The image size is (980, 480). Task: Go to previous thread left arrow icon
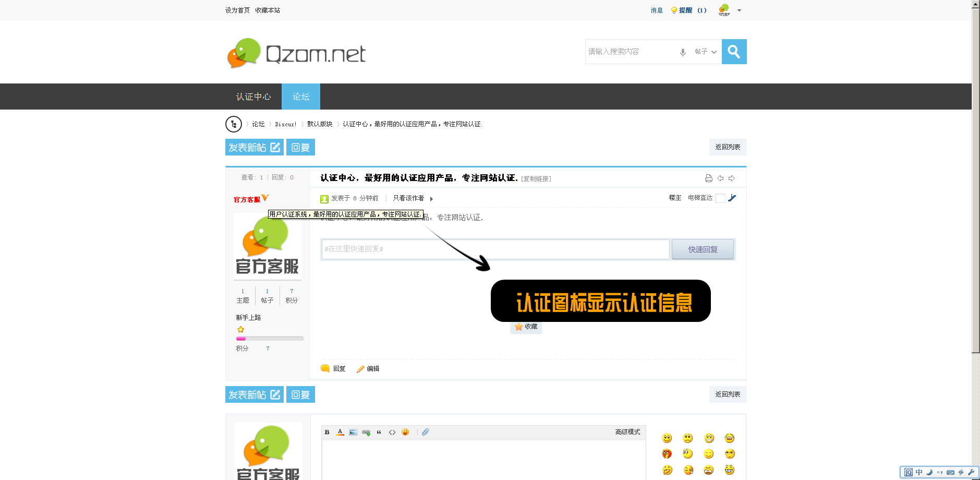pos(720,178)
